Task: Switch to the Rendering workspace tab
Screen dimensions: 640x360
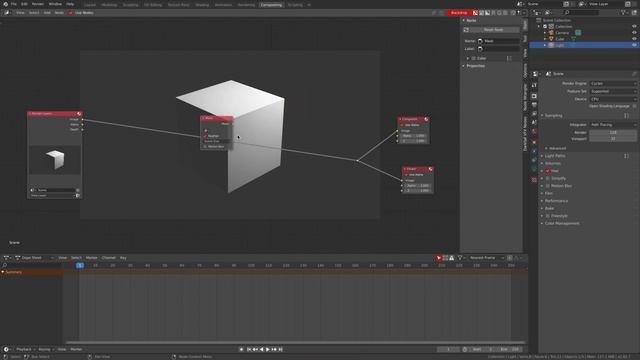Action: tap(246, 5)
